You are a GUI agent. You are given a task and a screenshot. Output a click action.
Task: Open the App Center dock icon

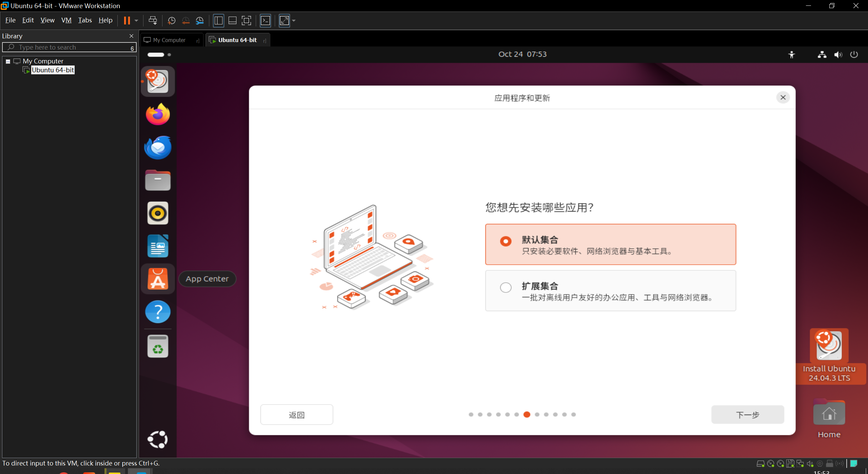pyautogui.click(x=158, y=279)
